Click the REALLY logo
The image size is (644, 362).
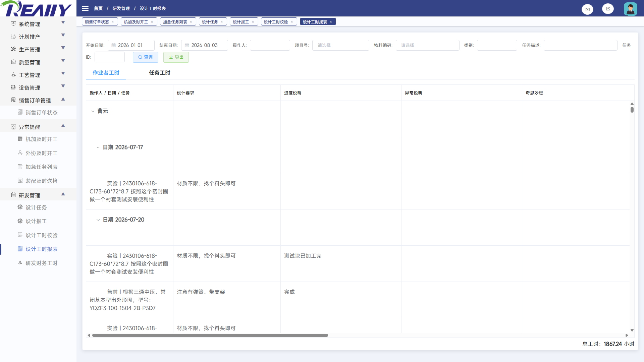tap(36, 9)
